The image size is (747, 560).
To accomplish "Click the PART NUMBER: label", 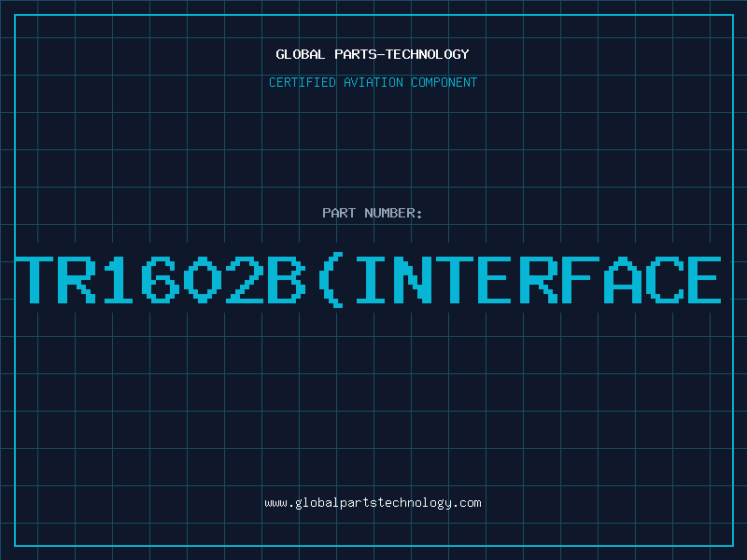I will pyautogui.click(x=373, y=213).
